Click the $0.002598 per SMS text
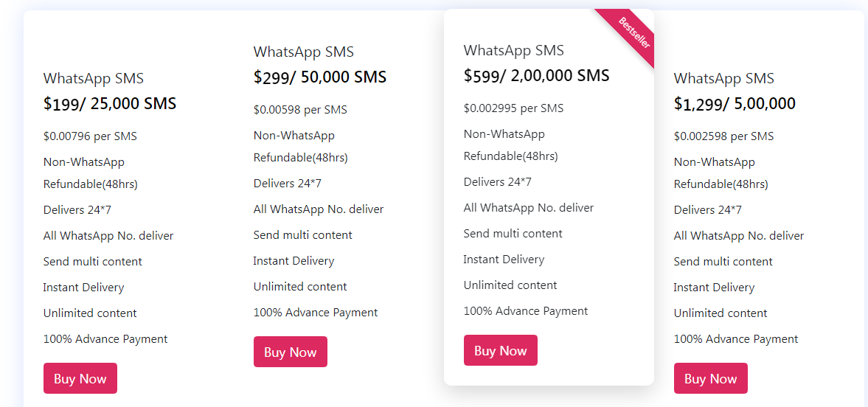This screenshot has height=407, width=868. tap(723, 136)
